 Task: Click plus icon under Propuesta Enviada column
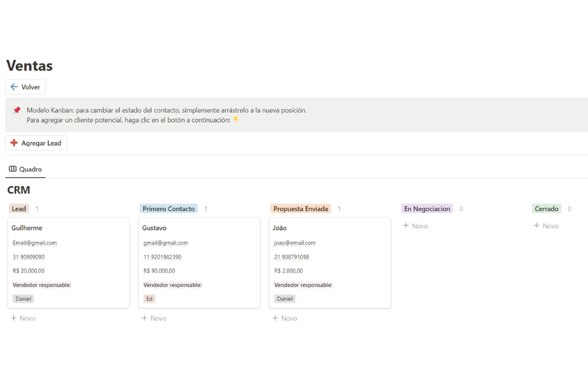coord(275,318)
